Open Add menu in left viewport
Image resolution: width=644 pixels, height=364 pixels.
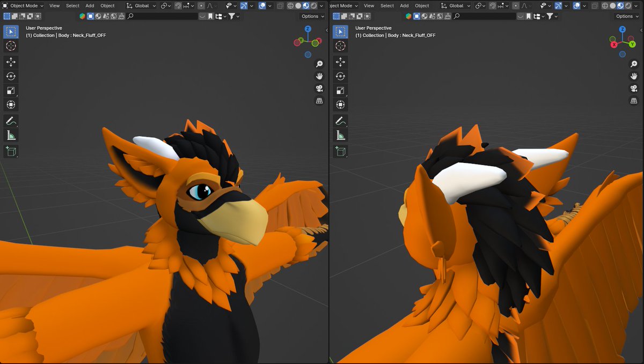click(x=90, y=5)
